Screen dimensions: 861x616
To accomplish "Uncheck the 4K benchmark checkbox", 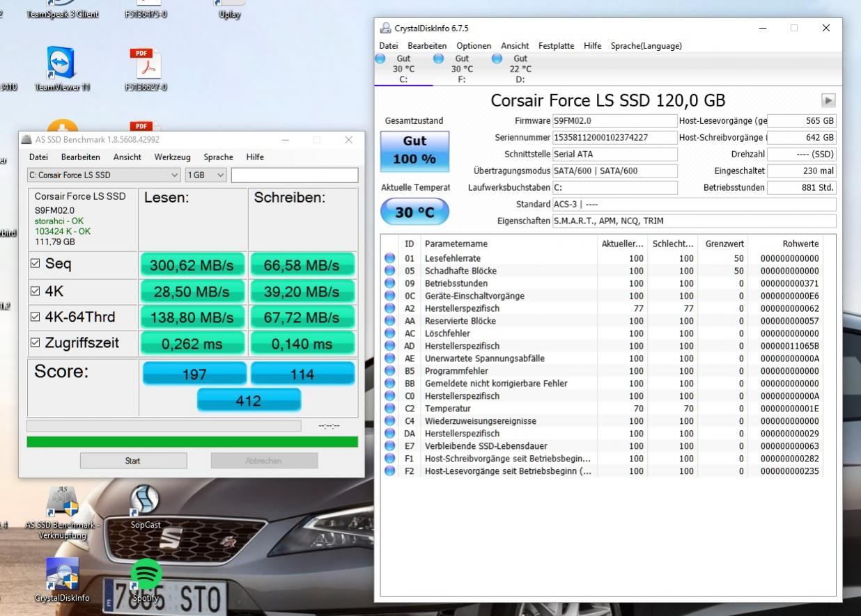I will click(36, 291).
